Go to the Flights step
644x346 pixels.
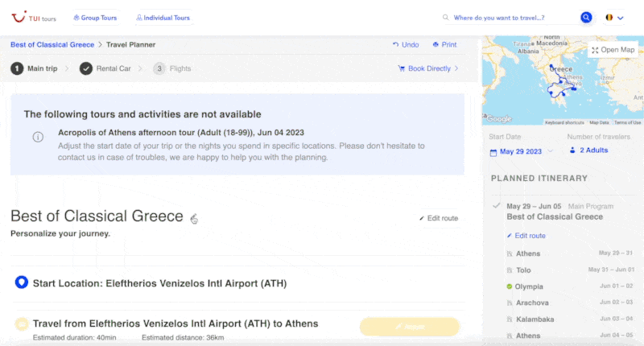(172, 68)
